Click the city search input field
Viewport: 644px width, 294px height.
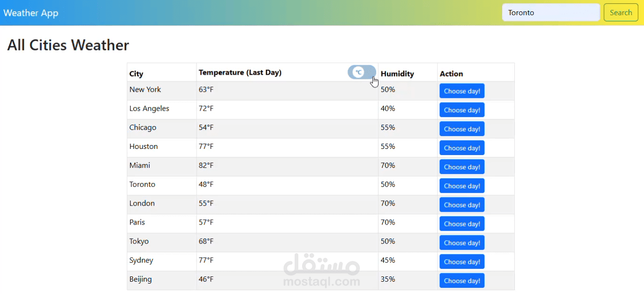click(x=550, y=13)
